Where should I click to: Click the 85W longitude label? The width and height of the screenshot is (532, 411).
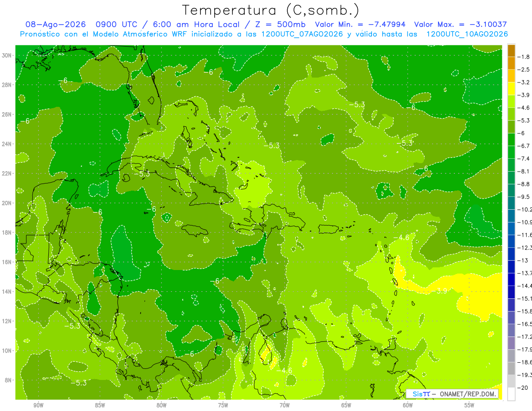pos(100,405)
